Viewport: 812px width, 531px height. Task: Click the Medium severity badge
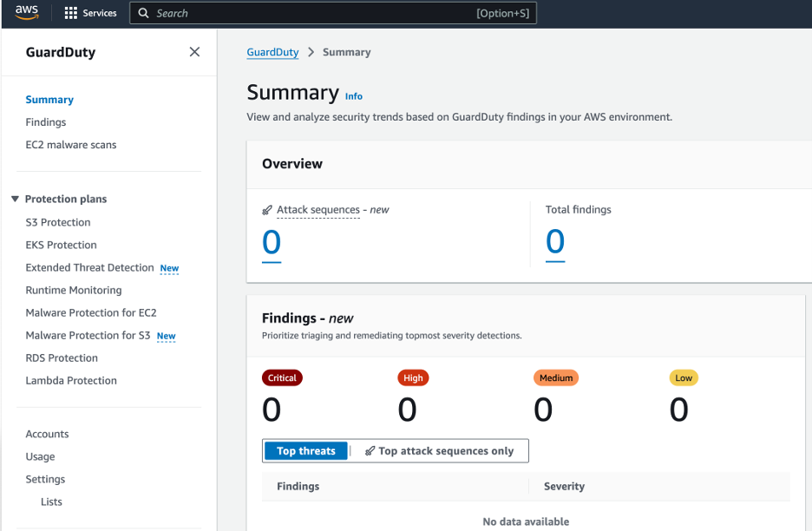pyautogui.click(x=556, y=378)
